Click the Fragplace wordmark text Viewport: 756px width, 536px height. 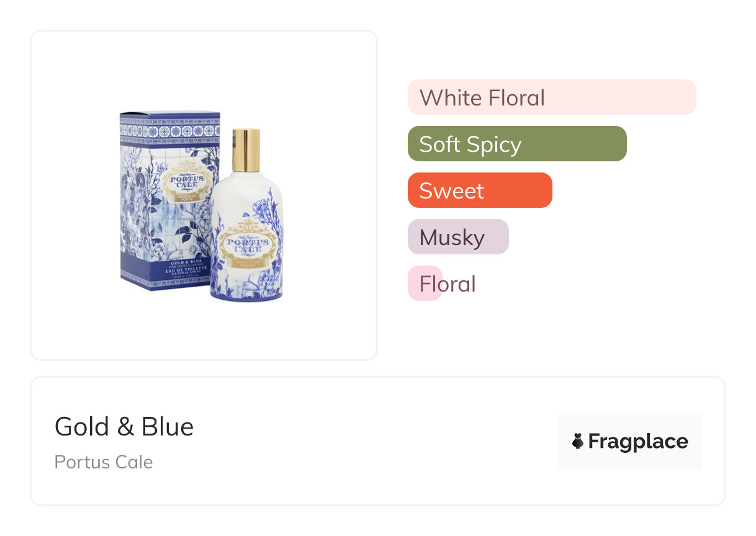[638, 441]
